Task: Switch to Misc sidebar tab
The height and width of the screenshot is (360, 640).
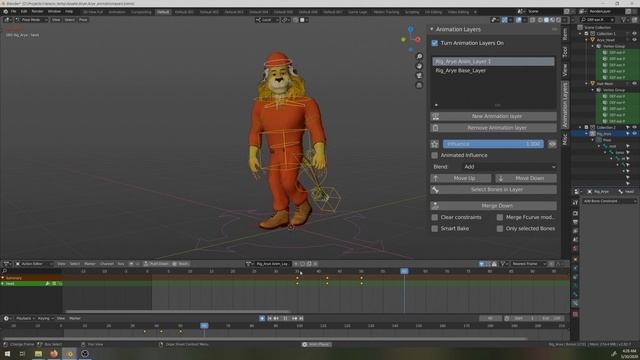Action: [x=565, y=139]
